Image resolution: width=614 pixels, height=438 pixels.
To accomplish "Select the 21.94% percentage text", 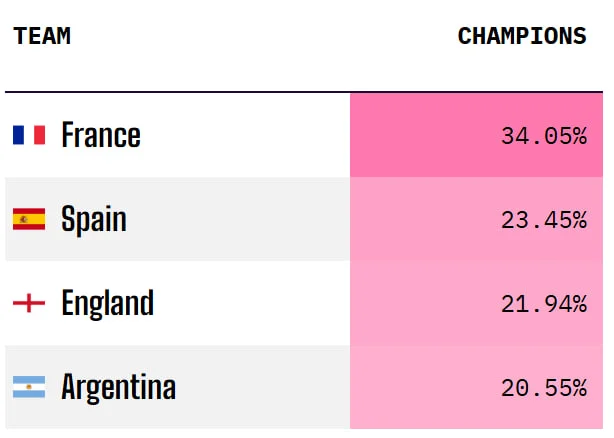I will pos(544,304).
